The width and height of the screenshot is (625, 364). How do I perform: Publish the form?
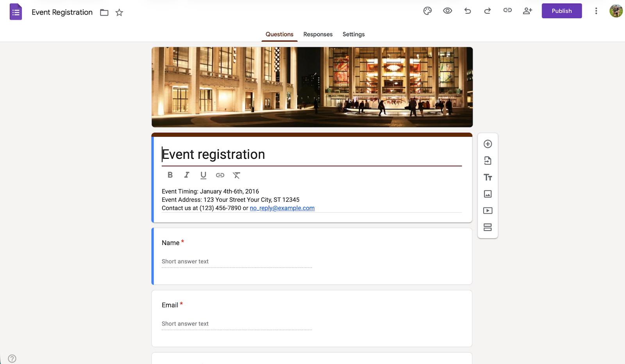coord(561,11)
